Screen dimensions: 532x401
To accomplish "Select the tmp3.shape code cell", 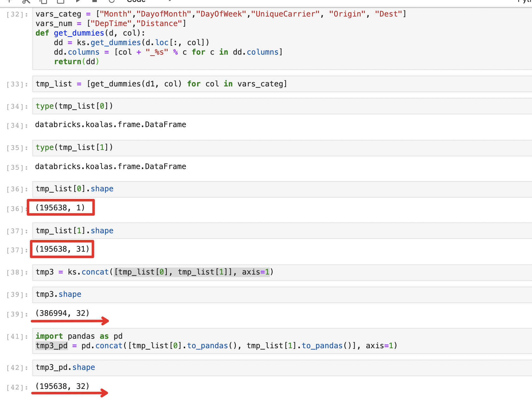I will (282, 295).
